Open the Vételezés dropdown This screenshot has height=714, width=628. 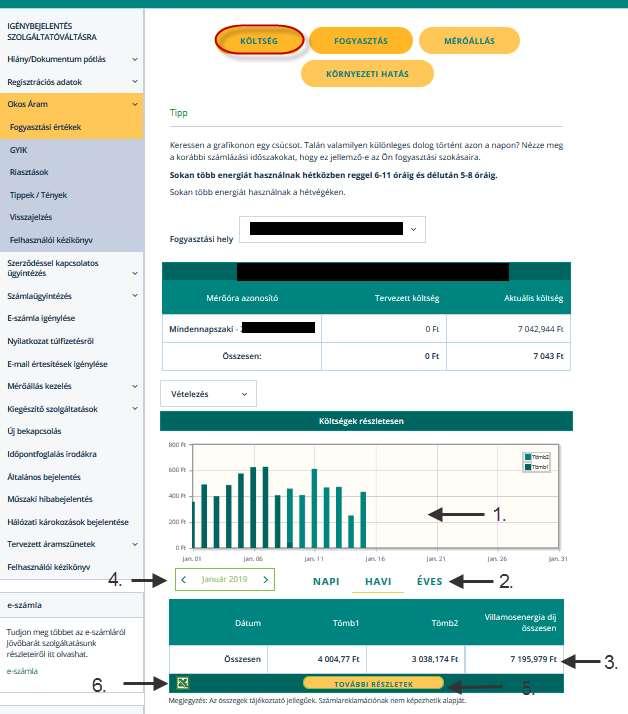tap(209, 394)
